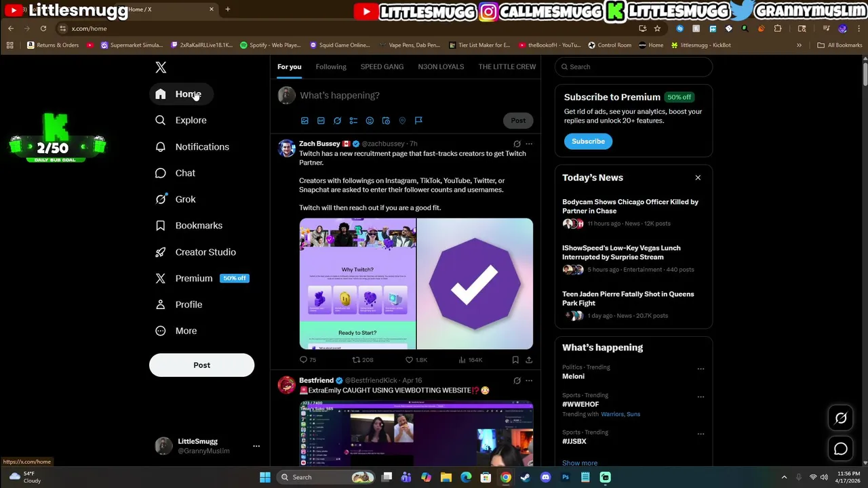
Task: Open the More menu in sidebar
Action: tap(176, 331)
